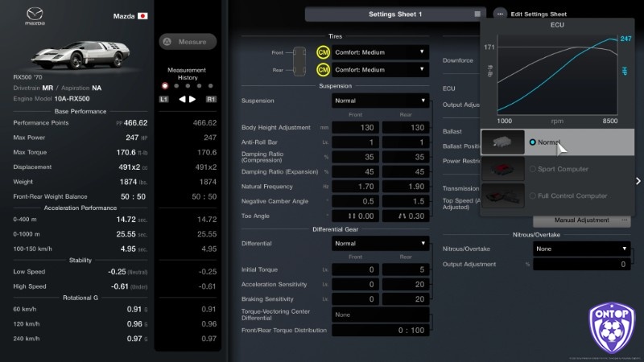
Task: Go to next measurement with right arrow
Action: click(x=192, y=99)
